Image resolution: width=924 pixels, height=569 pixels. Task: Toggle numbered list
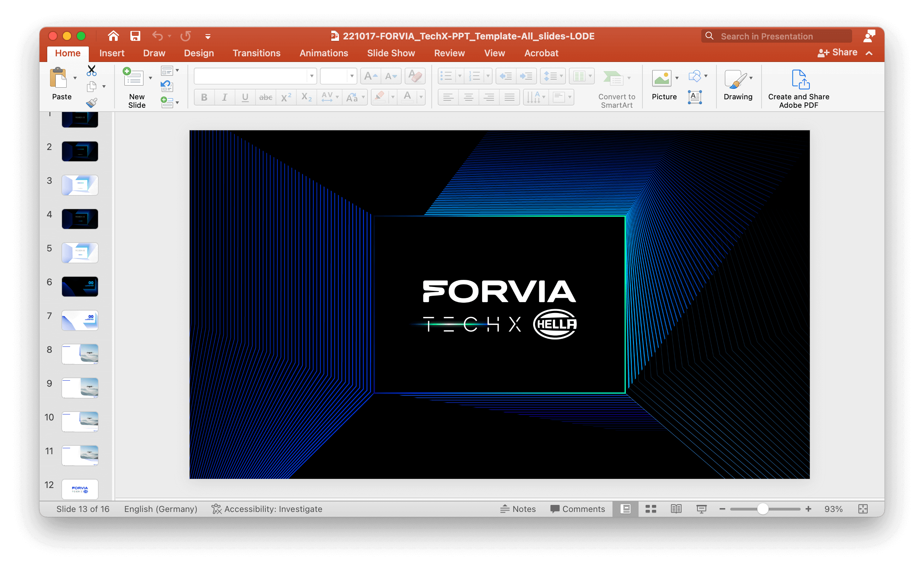(x=474, y=76)
